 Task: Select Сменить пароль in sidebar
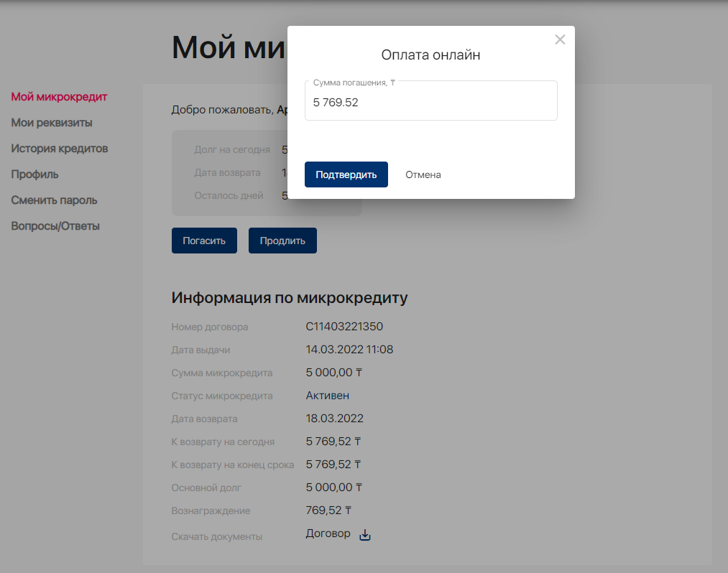coord(54,200)
